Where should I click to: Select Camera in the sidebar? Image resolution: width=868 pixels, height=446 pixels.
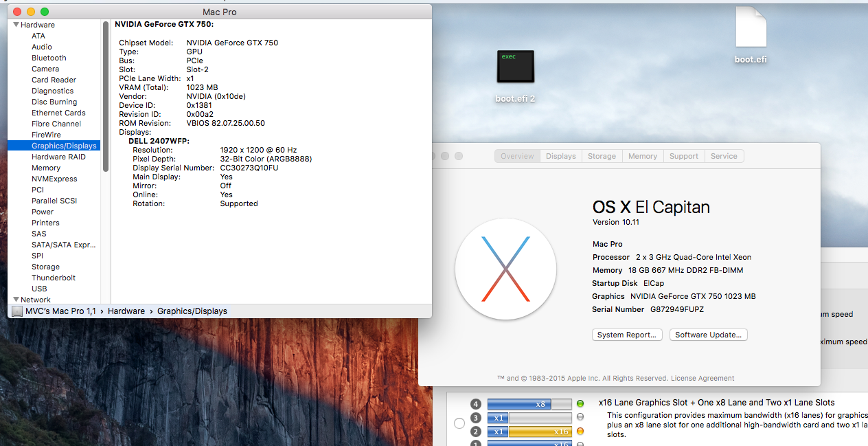click(45, 69)
